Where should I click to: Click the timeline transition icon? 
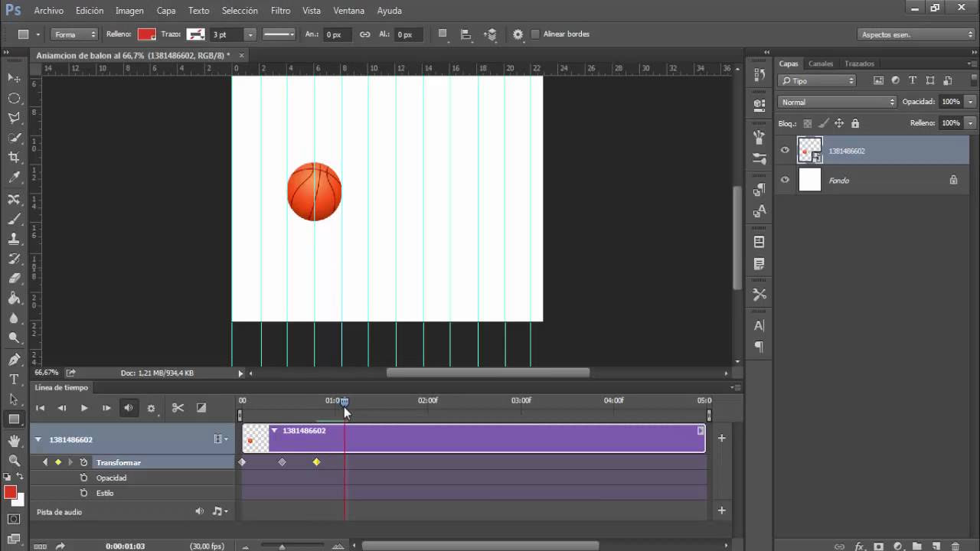201,408
